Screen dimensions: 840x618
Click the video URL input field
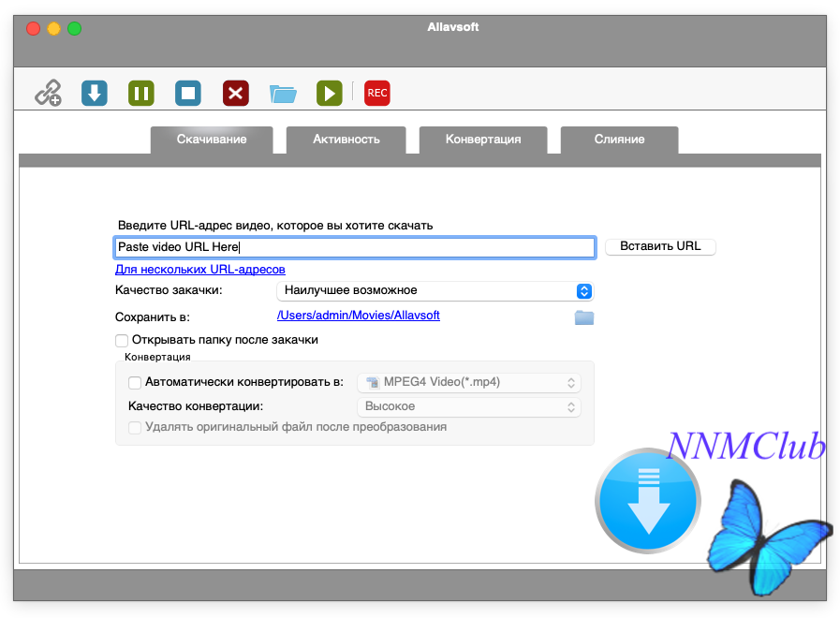tap(355, 247)
